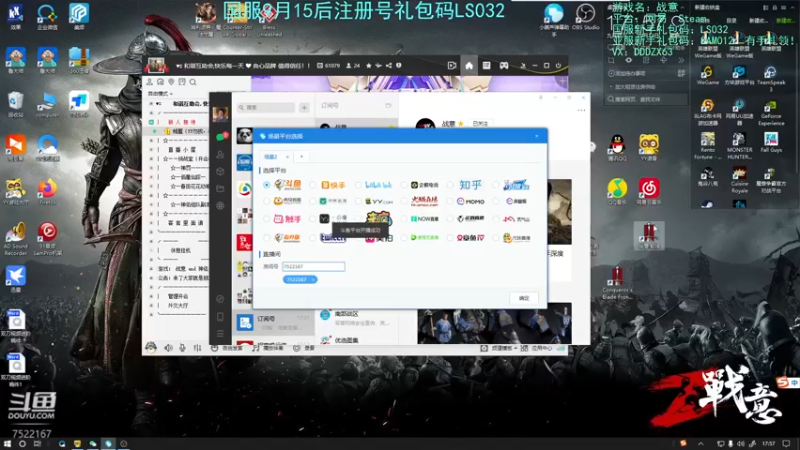Viewport: 800px width, 450px height.
Task: Select the YY.com platform radio button
Action: 359,202
